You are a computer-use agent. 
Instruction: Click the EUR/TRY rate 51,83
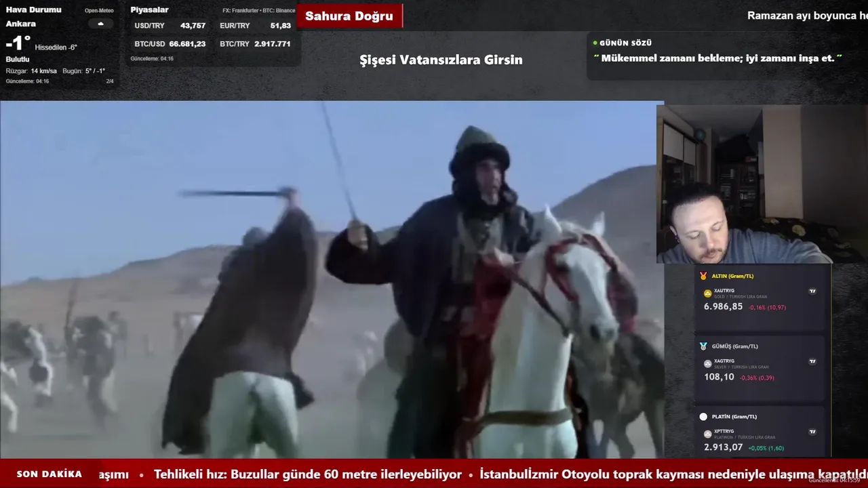[281, 26]
